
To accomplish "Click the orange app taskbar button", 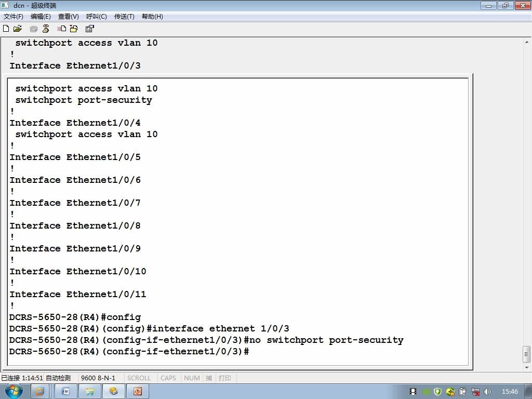I will 39,392.
